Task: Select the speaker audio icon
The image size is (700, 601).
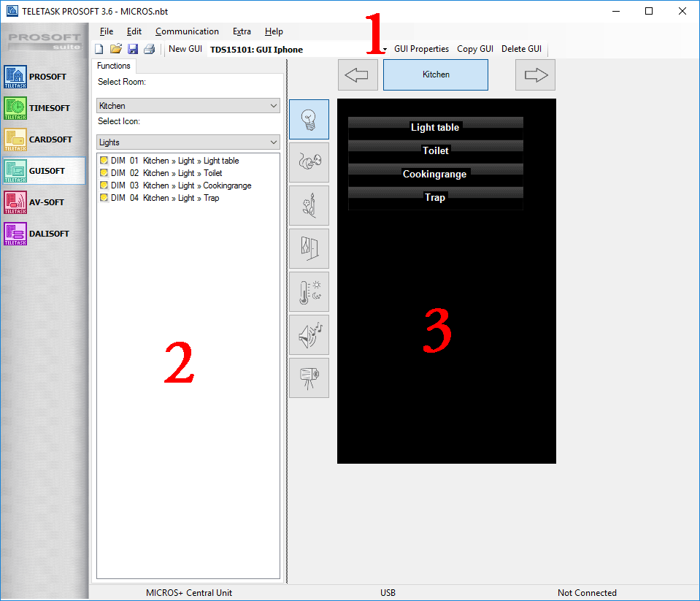Action: pos(309,334)
